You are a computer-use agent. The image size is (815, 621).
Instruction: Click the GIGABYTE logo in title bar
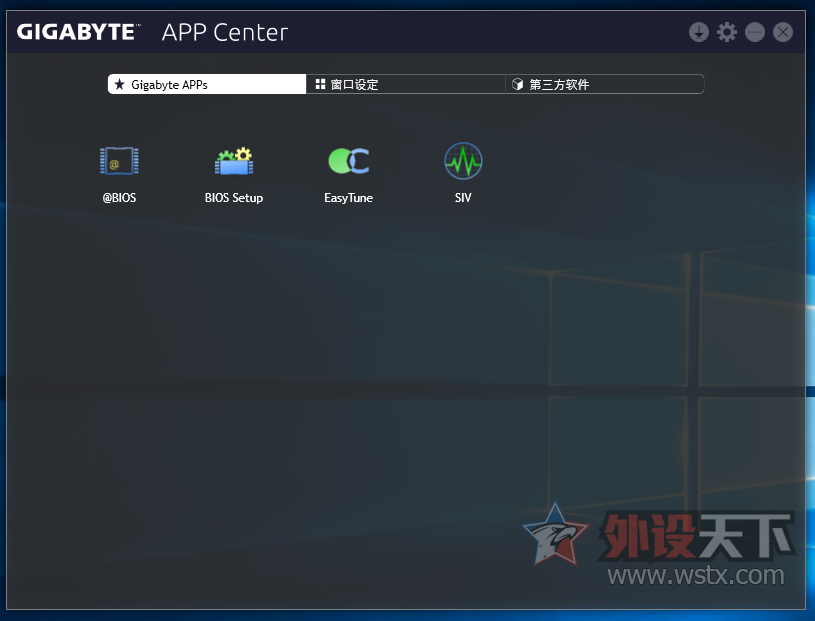(78, 32)
